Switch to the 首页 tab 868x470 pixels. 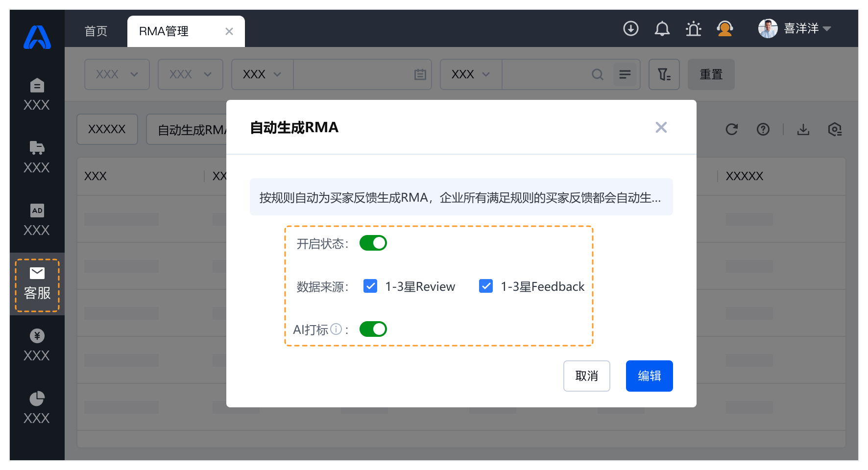coord(96,31)
